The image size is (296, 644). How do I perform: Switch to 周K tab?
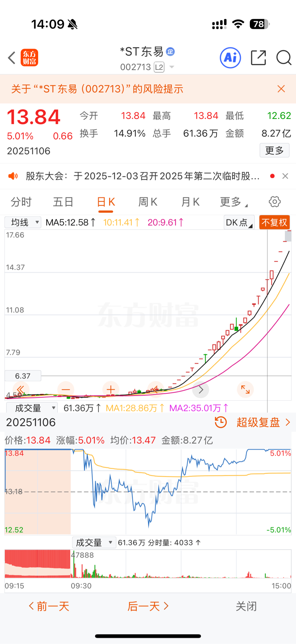tap(148, 202)
